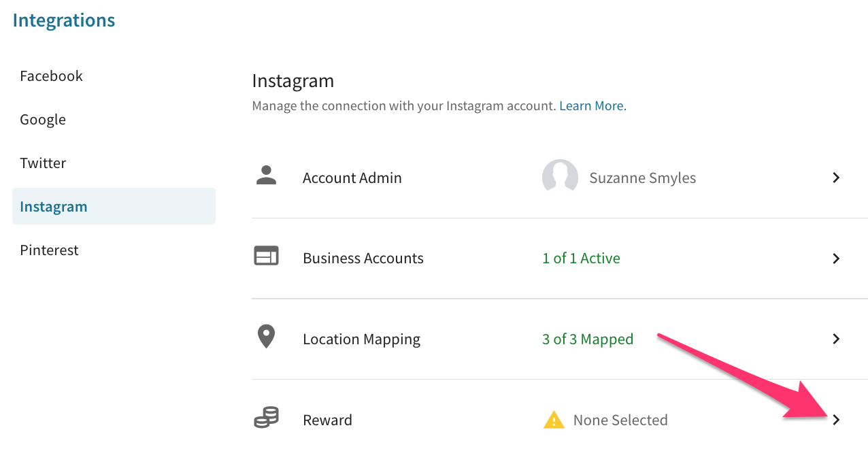Select Google in the sidebar
This screenshot has width=868, height=449.
click(x=43, y=120)
